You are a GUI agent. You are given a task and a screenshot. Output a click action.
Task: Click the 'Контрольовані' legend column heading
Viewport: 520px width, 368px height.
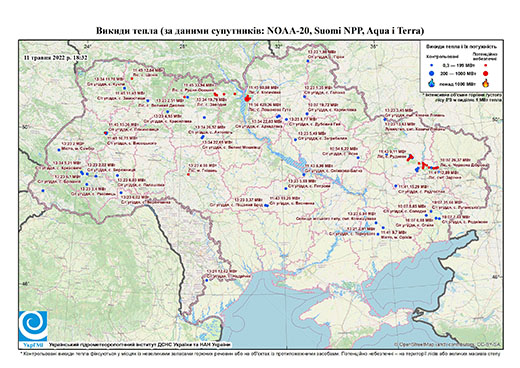tap(442, 57)
